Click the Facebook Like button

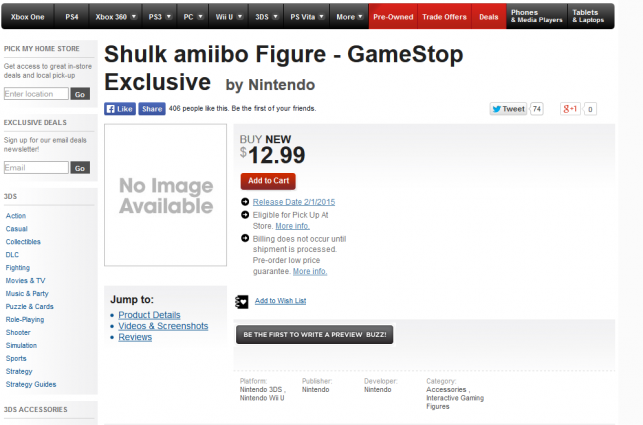click(x=120, y=109)
